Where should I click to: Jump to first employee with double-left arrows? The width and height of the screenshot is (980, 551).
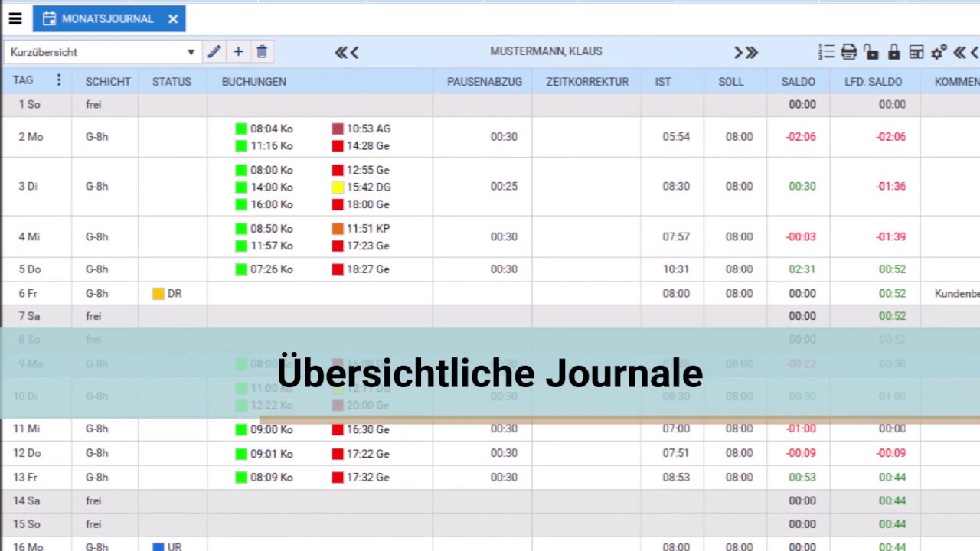[x=341, y=52]
